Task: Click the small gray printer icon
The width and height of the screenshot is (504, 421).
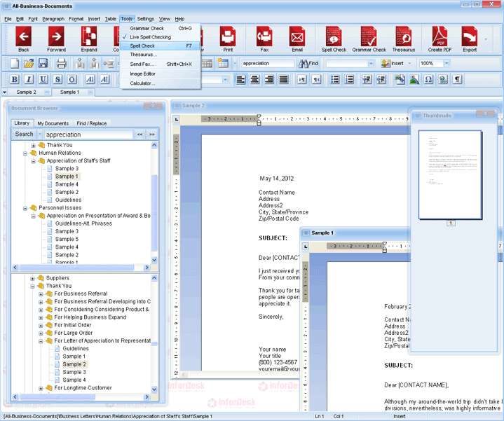Action: 62,64
